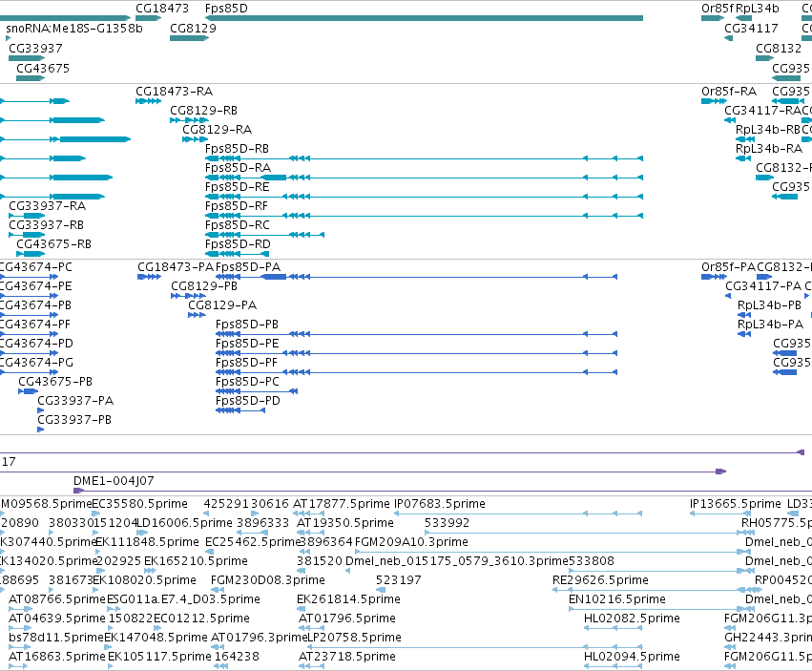Screen dimensions: 812x671
Task: Click EST HL02082.5prime
Action: pos(632,619)
